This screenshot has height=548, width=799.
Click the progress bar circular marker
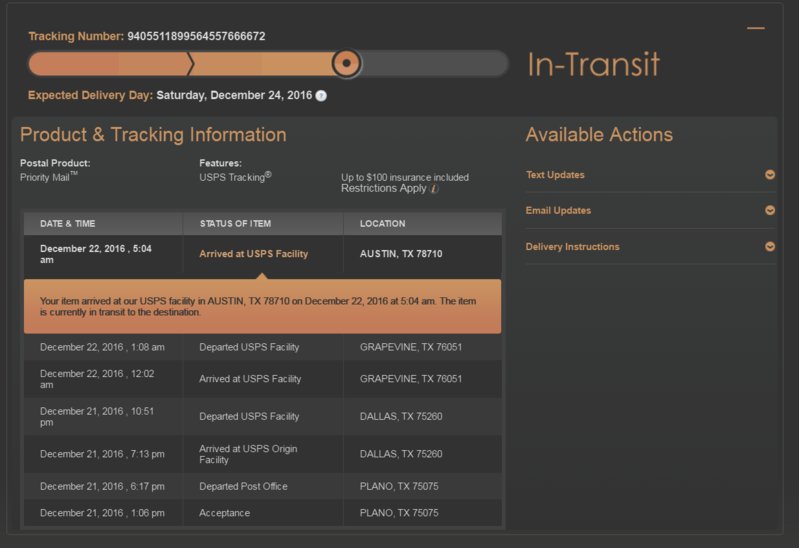coord(347,63)
